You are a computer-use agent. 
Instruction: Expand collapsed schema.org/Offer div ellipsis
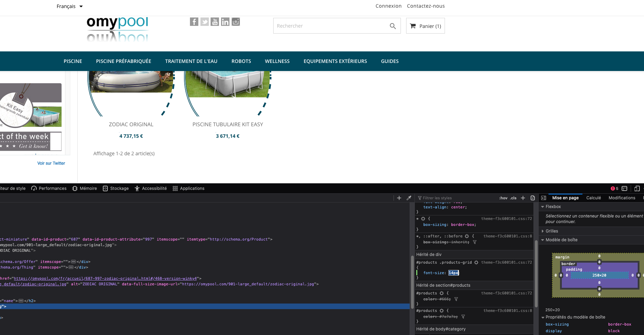[x=73, y=262]
